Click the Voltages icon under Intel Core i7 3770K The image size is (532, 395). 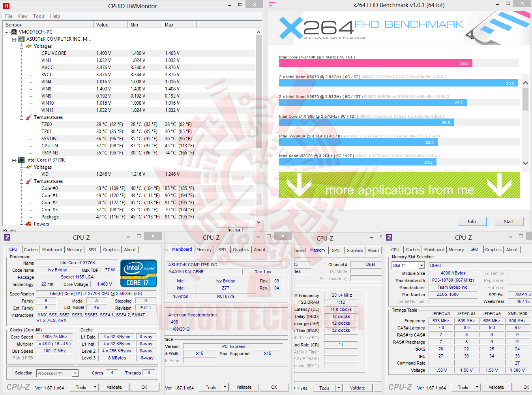click(29, 167)
